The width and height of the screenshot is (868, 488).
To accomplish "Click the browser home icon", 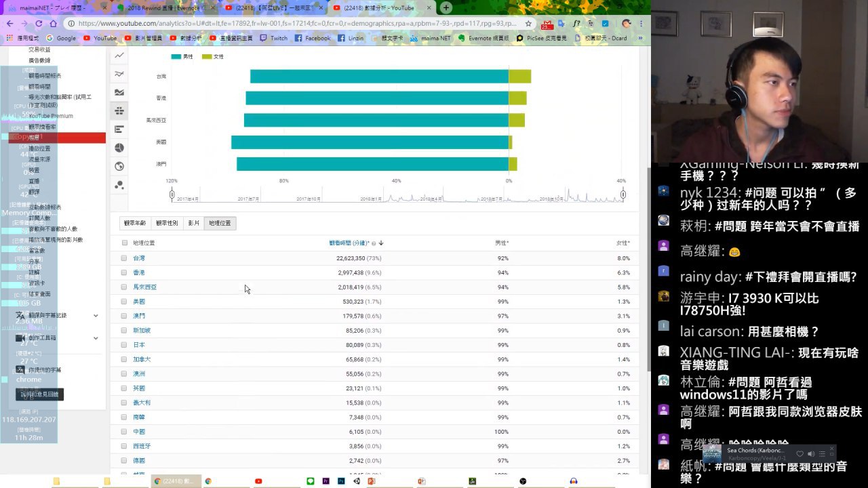I will point(54,24).
